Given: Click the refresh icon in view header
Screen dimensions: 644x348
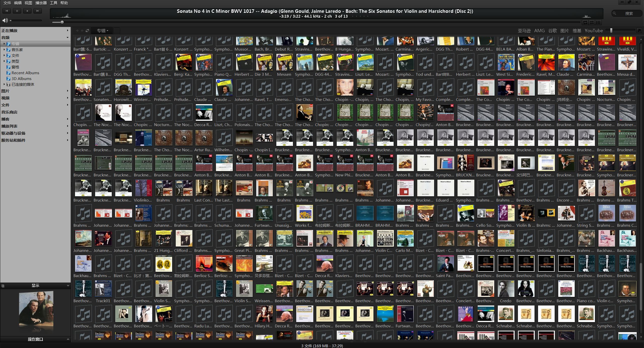Looking at the screenshot, I should tap(87, 31).
